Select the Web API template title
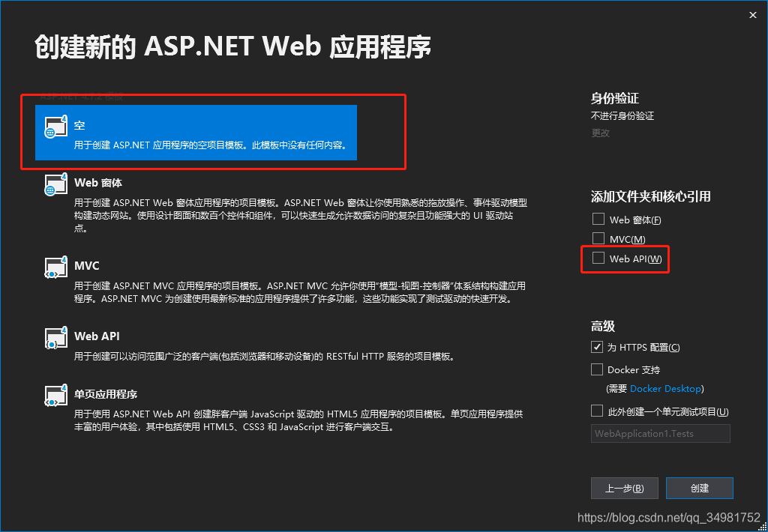Viewport: 768px width, 532px height. pyautogui.click(x=97, y=336)
